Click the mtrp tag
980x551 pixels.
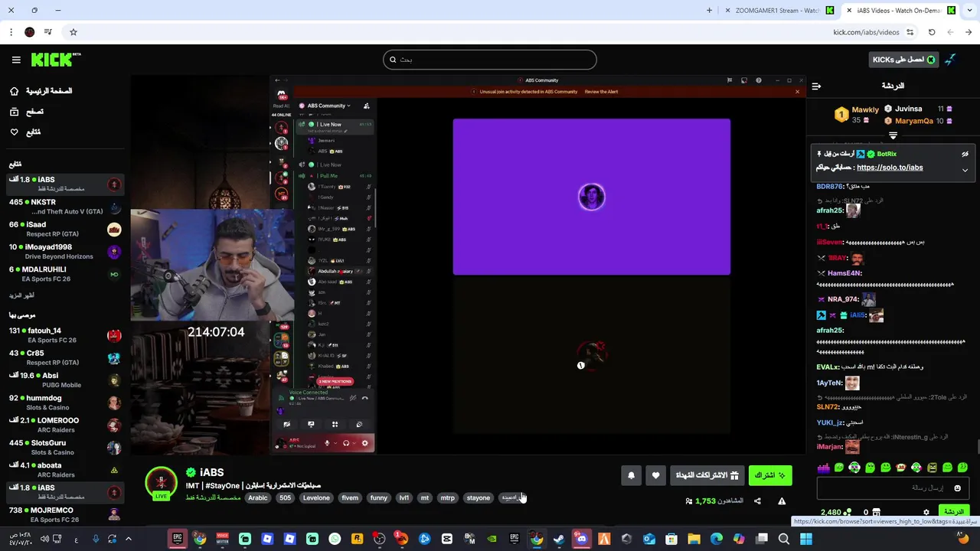448,498
